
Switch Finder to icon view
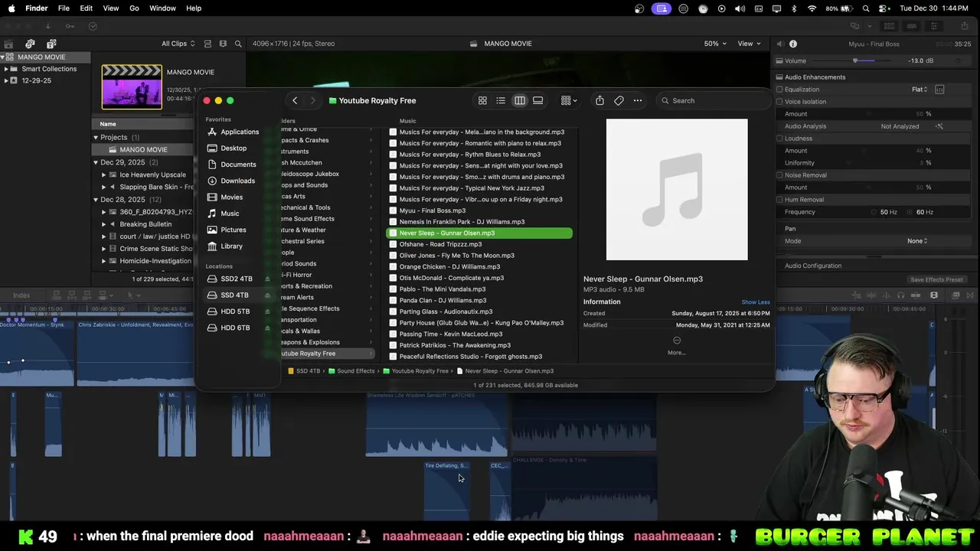point(482,100)
